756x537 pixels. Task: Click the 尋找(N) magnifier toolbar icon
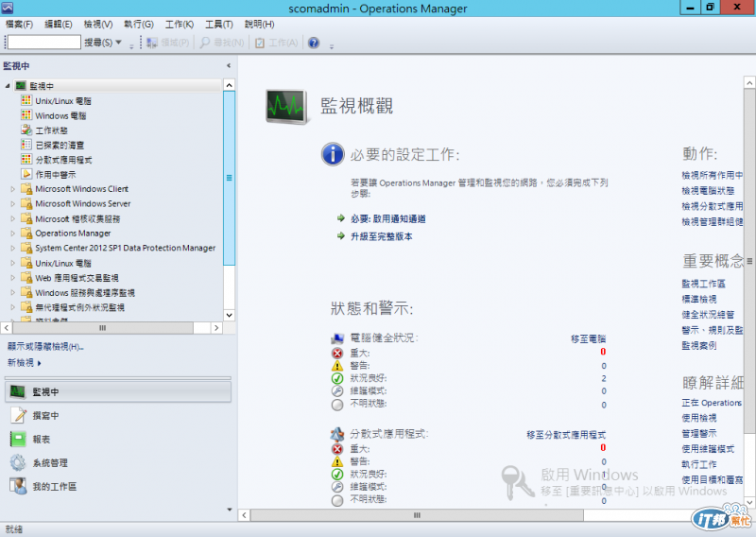click(x=205, y=43)
